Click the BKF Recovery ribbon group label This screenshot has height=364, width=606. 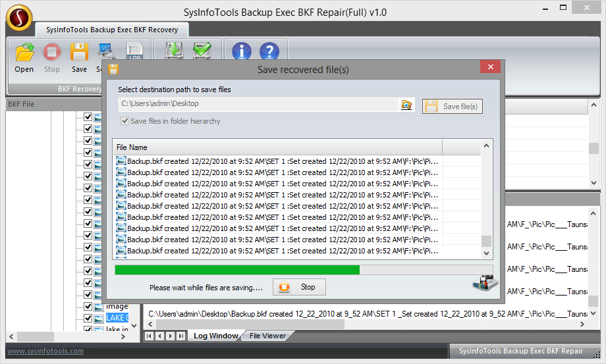[80, 89]
